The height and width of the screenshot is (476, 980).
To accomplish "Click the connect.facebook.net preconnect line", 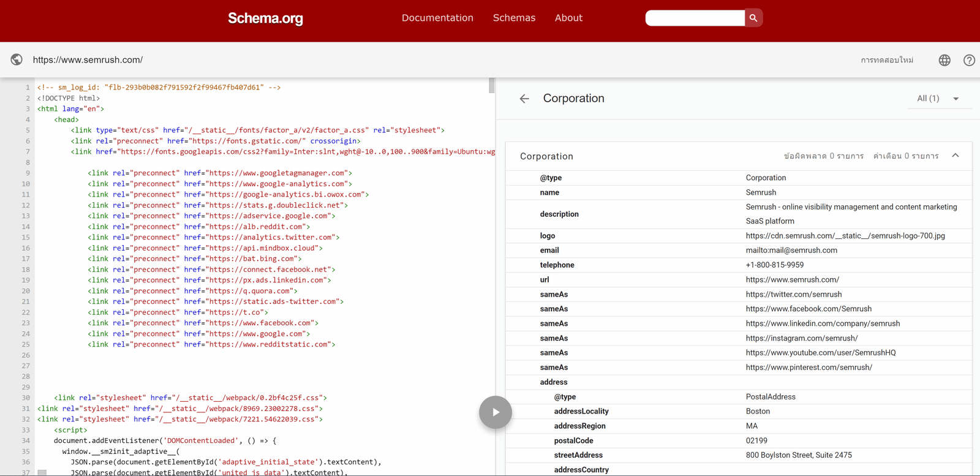I will point(211,270).
